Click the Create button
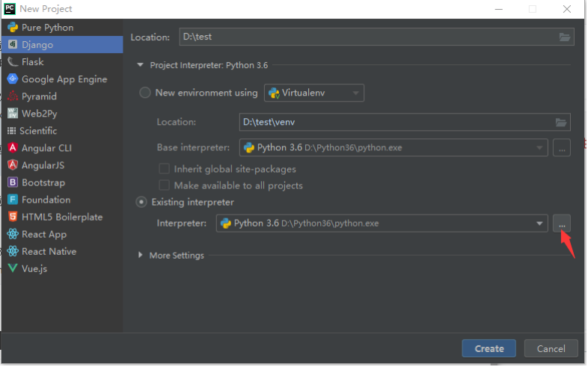This screenshot has height=367, width=588. coord(489,348)
